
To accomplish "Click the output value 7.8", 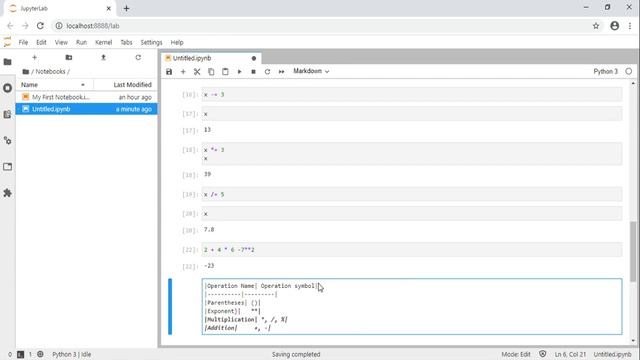I will [x=209, y=230].
